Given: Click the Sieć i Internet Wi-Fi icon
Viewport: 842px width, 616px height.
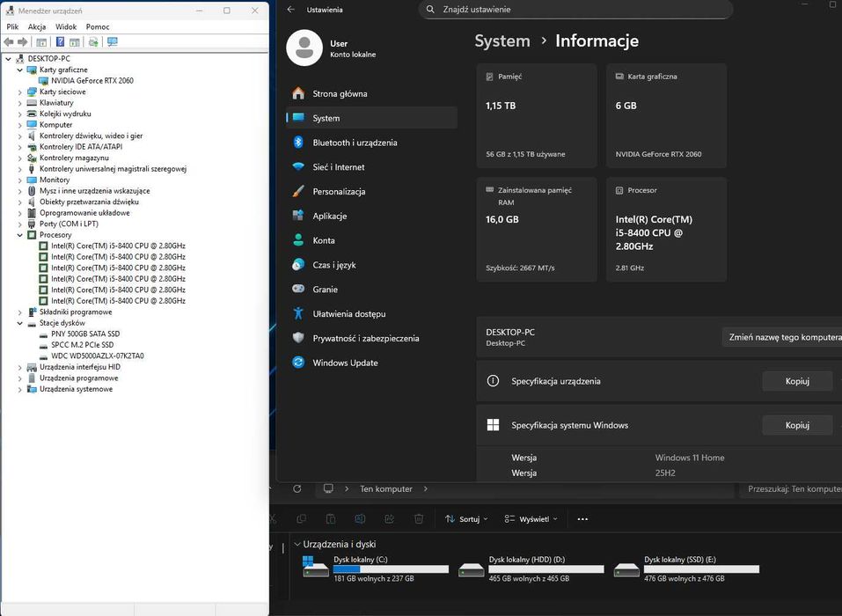Looking at the screenshot, I should click(x=298, y=167).
